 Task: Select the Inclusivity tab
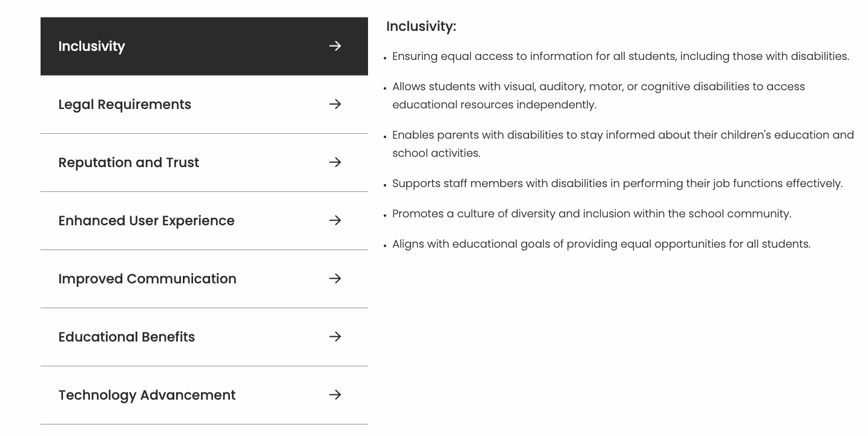[92, 47]
